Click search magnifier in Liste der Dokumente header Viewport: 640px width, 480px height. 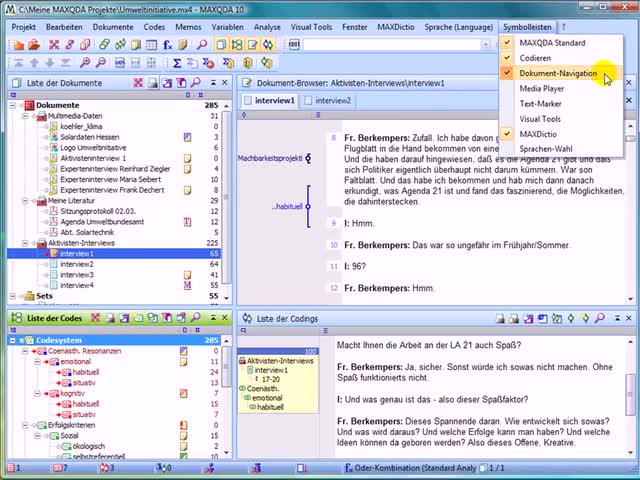[196, 83]
